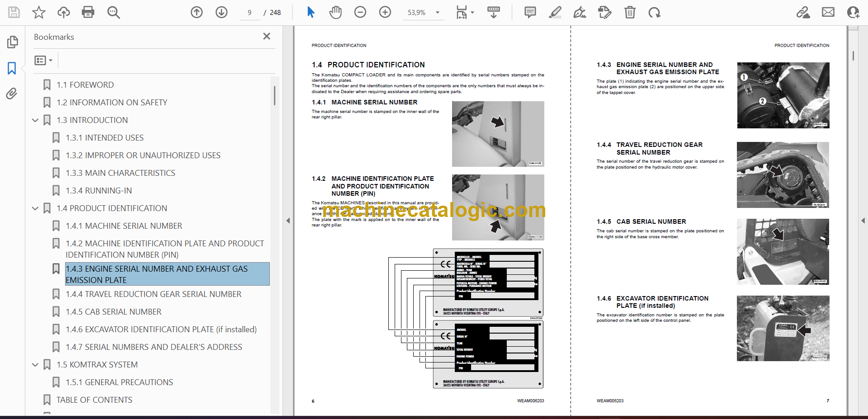Click the engine serial number plate photo
This screenshot has height=419, width=868.
pos(783,95)
